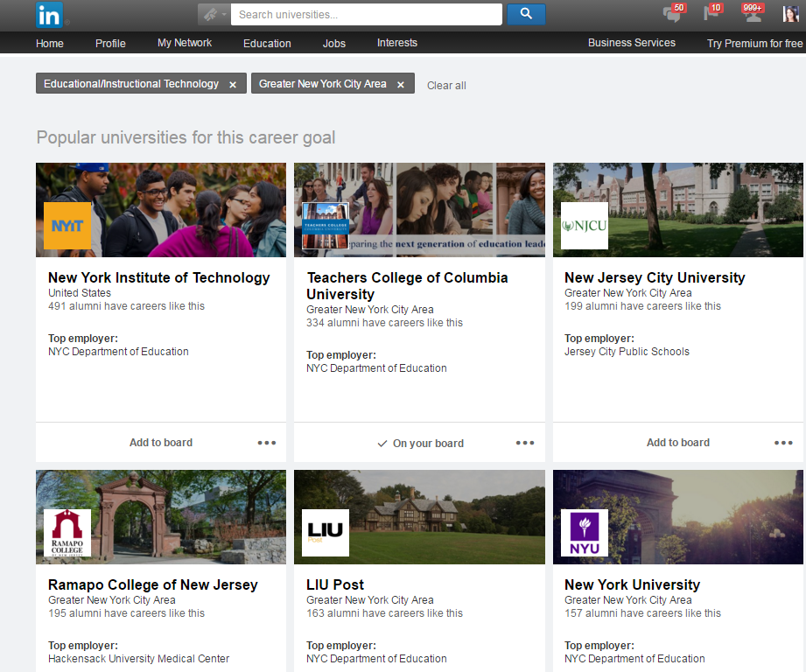Image resolution: width=806 pixels, height=672 pixels.
Task: Click Hackensack University Medical Center employer text
Action: coord(139,659)
